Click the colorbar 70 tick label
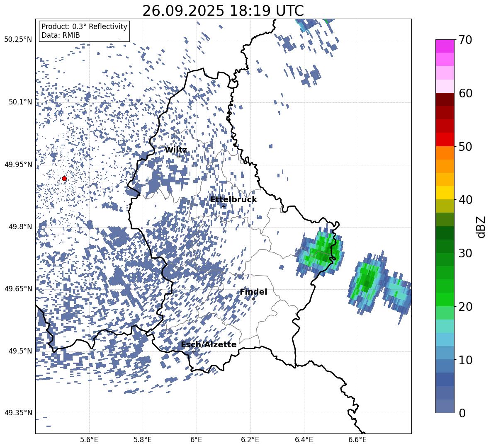The width and height of the screenshot is (491, 448). tap(465, 40)
